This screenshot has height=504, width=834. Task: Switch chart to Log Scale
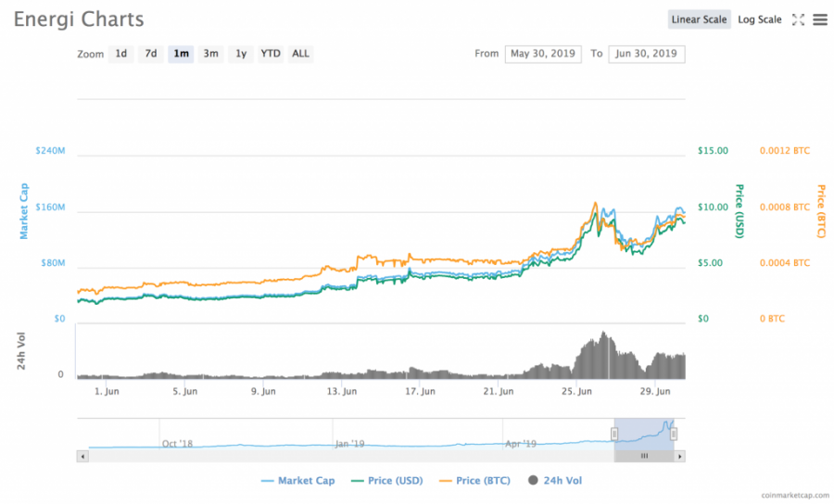coord(760,19)
